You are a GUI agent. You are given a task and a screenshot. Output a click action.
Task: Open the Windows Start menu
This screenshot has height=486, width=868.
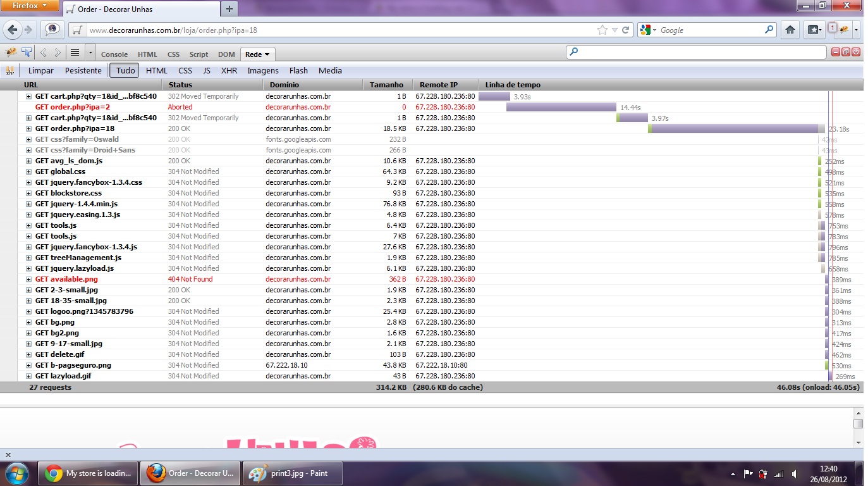coord(17,473)
